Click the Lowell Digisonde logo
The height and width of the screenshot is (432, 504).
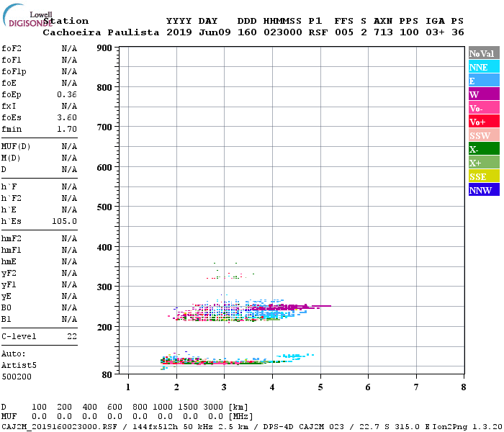tap(27, 15)
